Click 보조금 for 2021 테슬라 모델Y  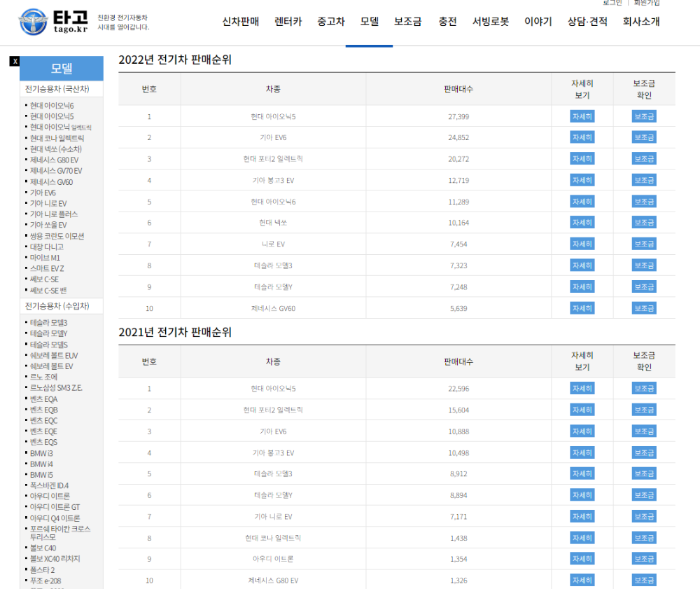point(644,495)
